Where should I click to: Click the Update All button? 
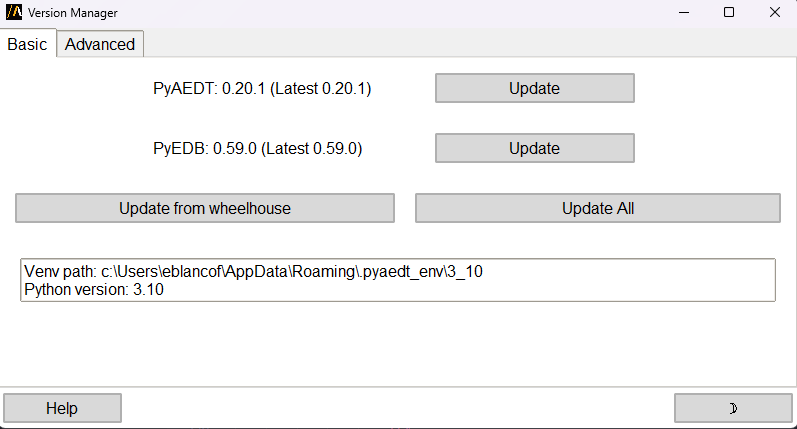point(598,208)
